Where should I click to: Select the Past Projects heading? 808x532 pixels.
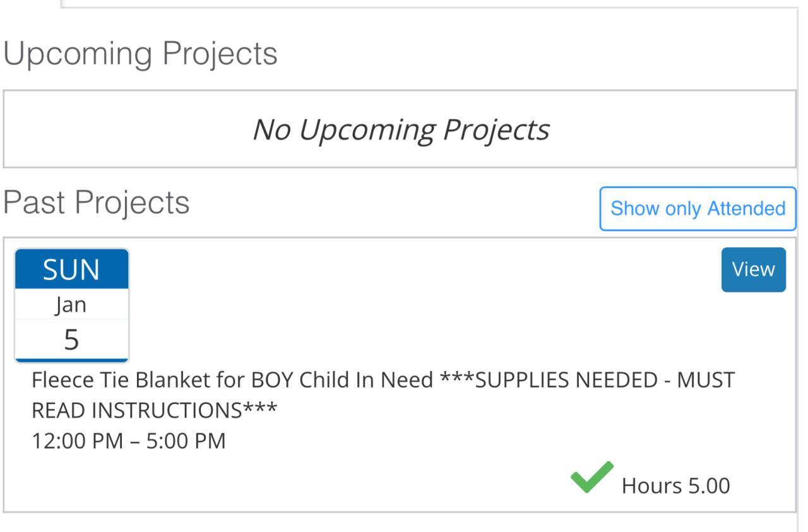[96, 203]
